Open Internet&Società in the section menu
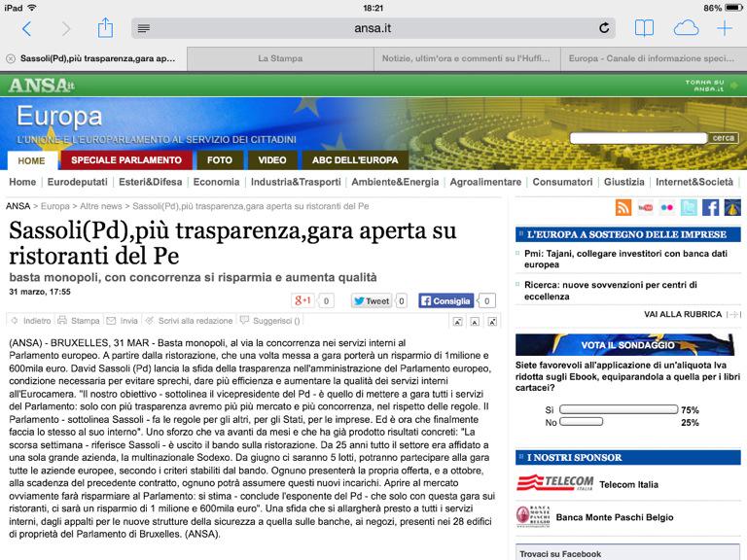Image resolution: width=747 pixels, height=560 pixels. pyautogui.click(x=694, y=182)
